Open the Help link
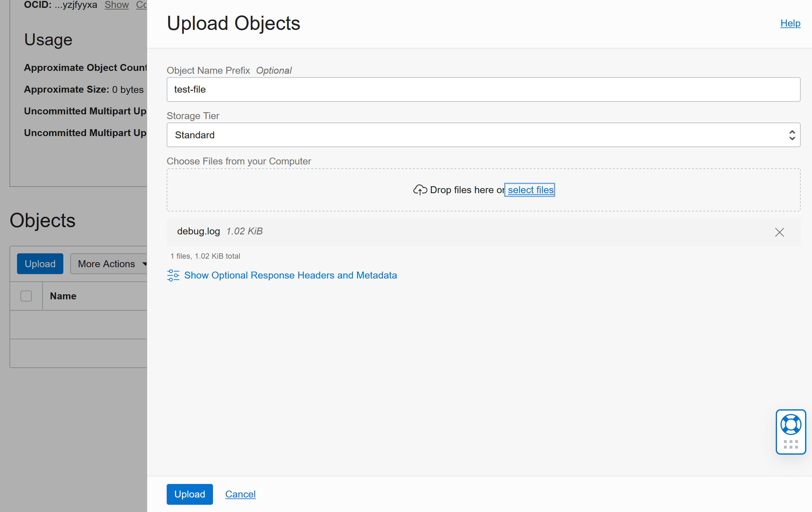This screenshot has width=812, height=512. click(790, 23)
